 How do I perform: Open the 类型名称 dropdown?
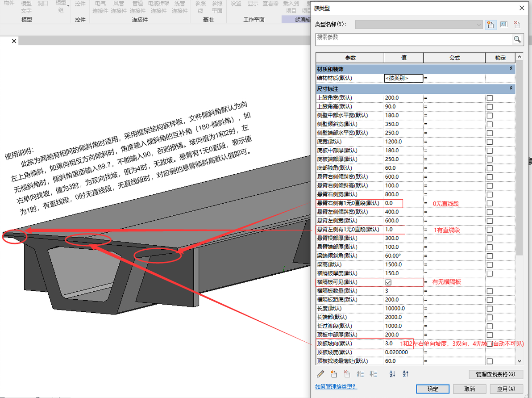click(x=479, y=25)
